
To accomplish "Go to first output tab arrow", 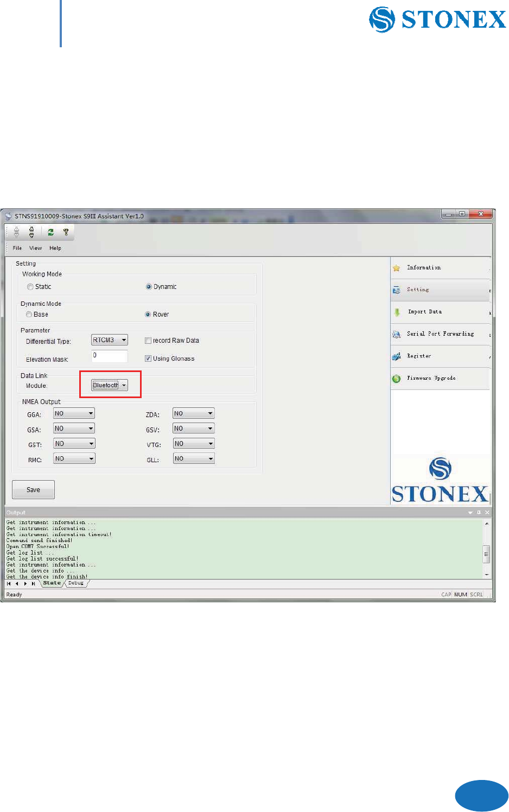I will (x=9, y=583).
